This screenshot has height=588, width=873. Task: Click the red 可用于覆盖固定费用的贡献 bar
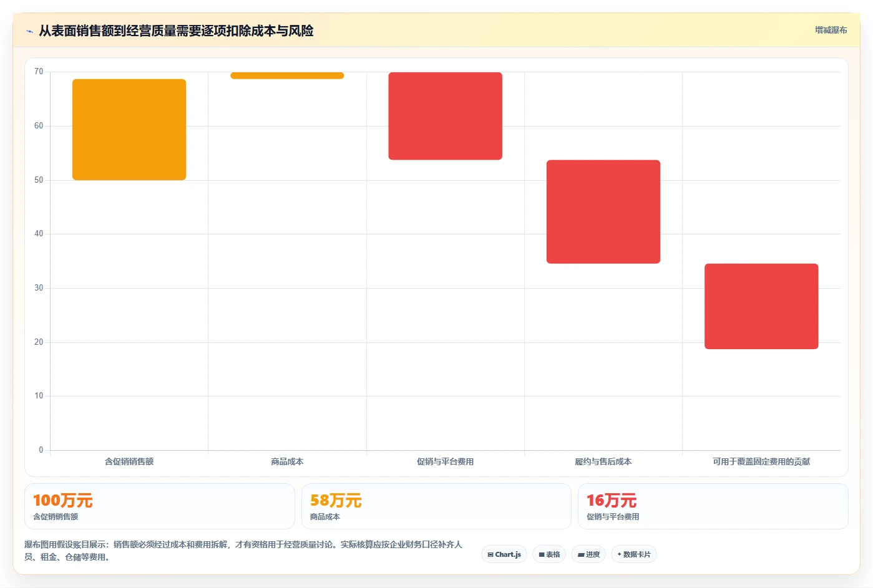click(761, 306)
